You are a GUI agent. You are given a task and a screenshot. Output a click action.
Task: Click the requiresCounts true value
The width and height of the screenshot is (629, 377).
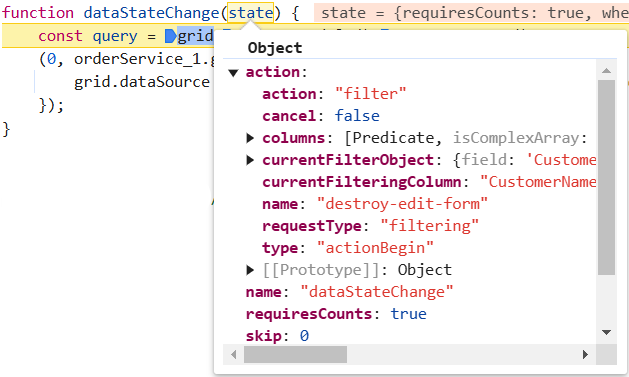(409, 314)
